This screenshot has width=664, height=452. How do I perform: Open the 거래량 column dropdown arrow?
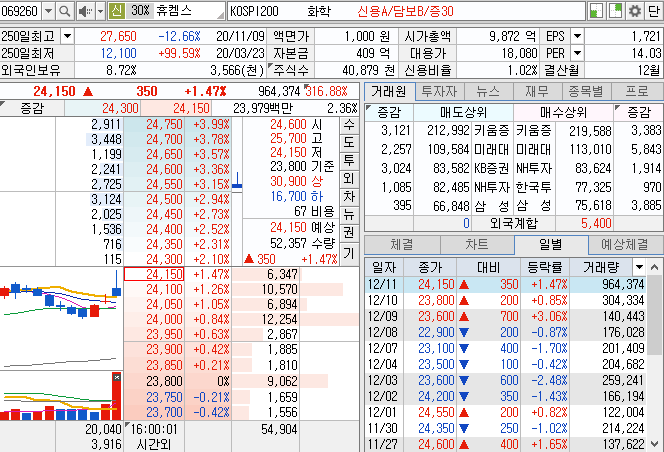(639, 267)
